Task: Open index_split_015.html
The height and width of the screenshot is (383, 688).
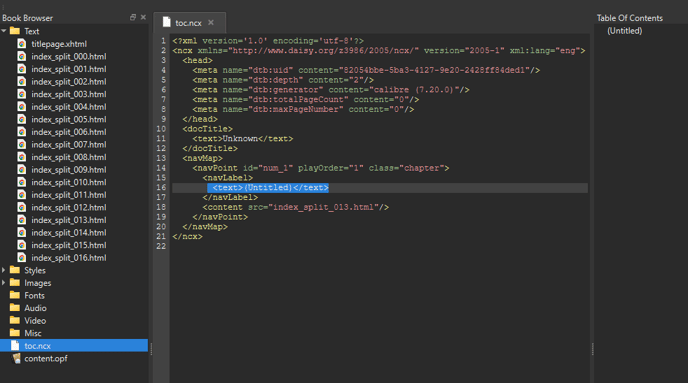Action: [x=68, y=245]
